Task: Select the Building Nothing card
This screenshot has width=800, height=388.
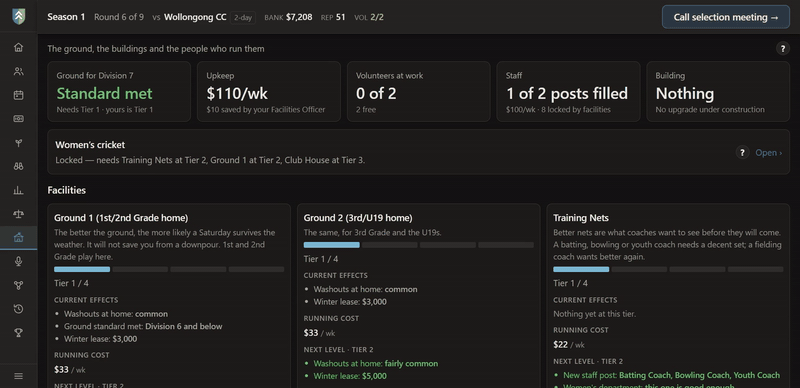Action: tap(718, 92)
